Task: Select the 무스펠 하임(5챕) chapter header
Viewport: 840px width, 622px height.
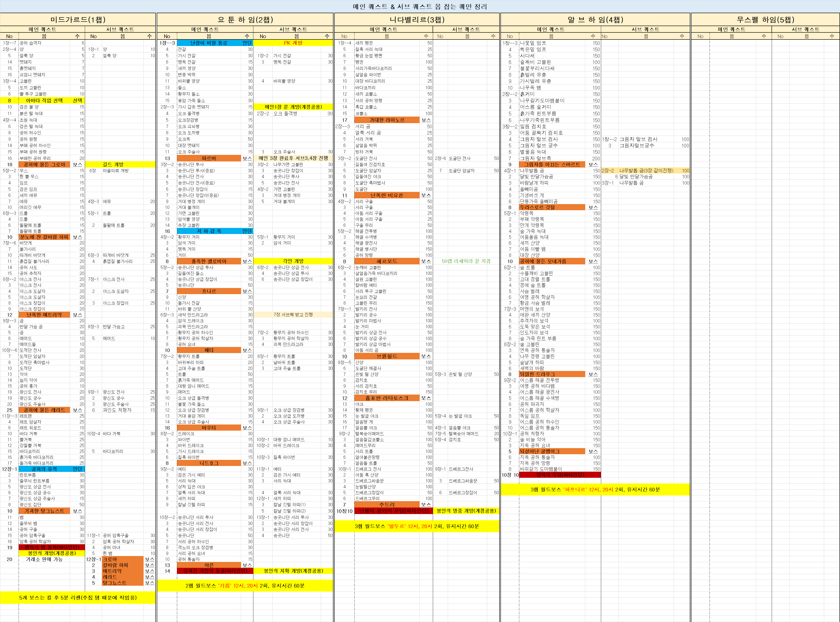Action: [765, 20]
